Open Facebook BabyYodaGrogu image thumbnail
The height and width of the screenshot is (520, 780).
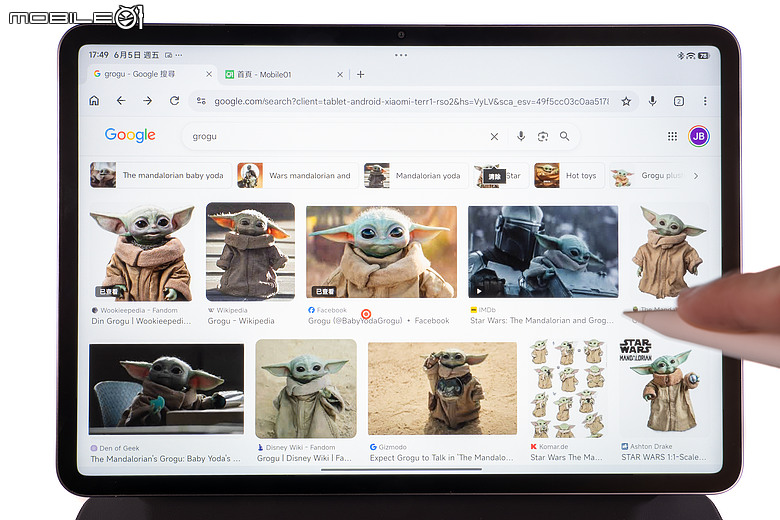tap(381, 252)
